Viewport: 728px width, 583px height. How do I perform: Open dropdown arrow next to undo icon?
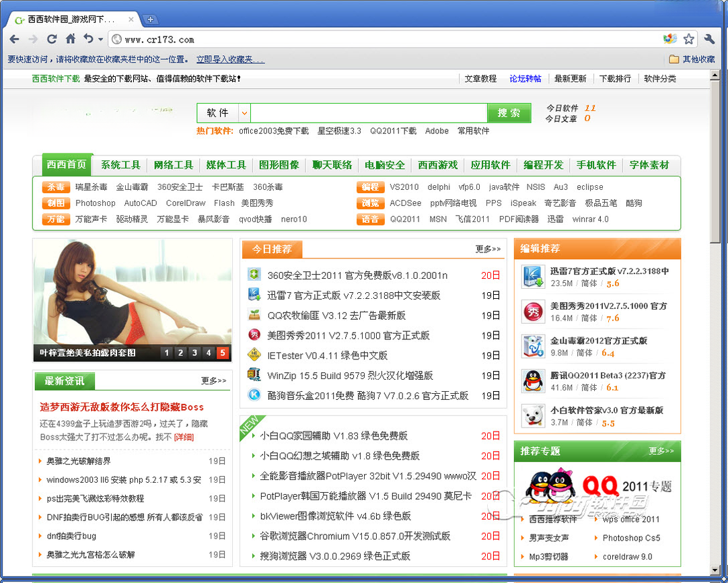click(x=100, y=40)
